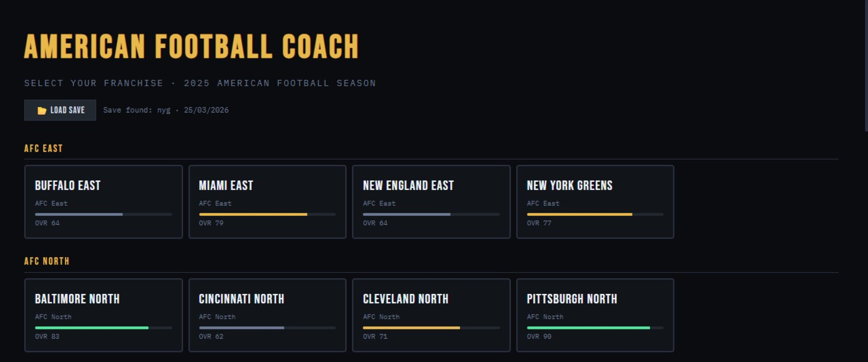
Task: Pick Pittsburgh North, the OVR 90 team
Action: (595, 315)
